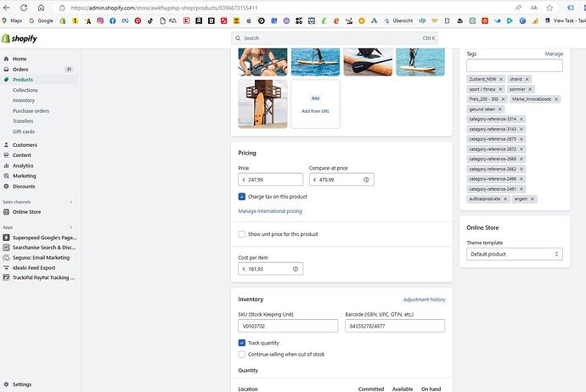Open Purchase orders submenu item
This screenshot has height=392, width=586.
31,111
